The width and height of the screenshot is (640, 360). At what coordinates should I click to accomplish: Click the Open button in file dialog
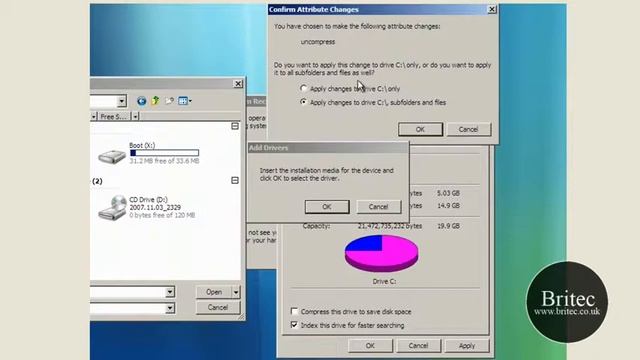214,292
